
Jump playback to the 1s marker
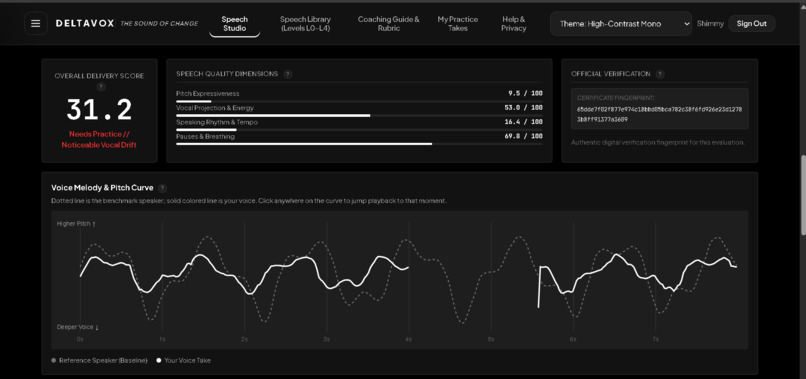(x=162, y=339)
